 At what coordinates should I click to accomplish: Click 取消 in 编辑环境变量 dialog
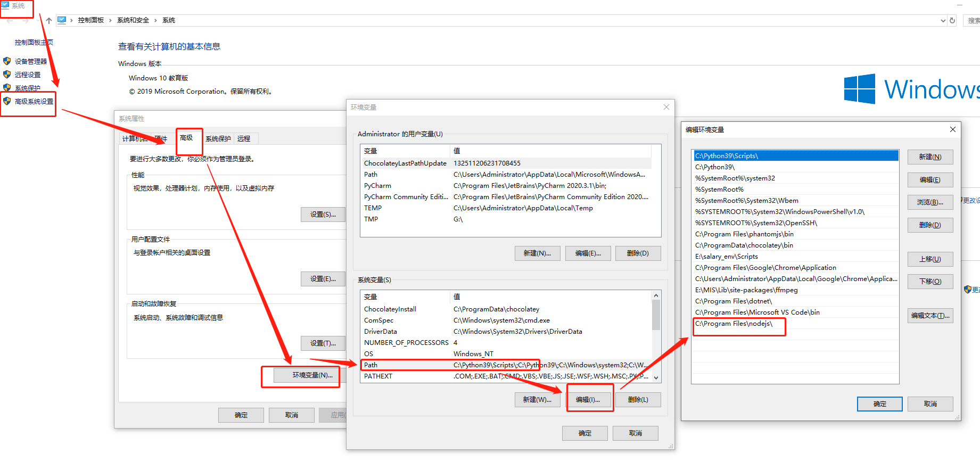click(930, 404)
